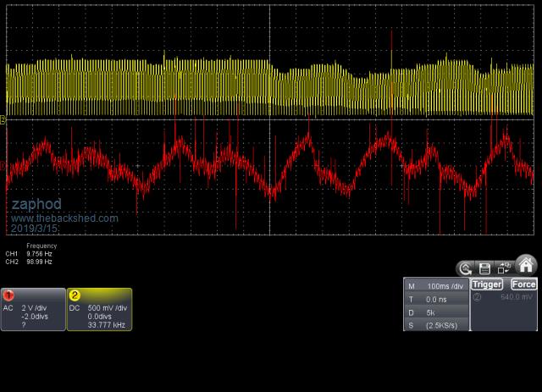Click the 540.0 mV trigger level value

515,297
